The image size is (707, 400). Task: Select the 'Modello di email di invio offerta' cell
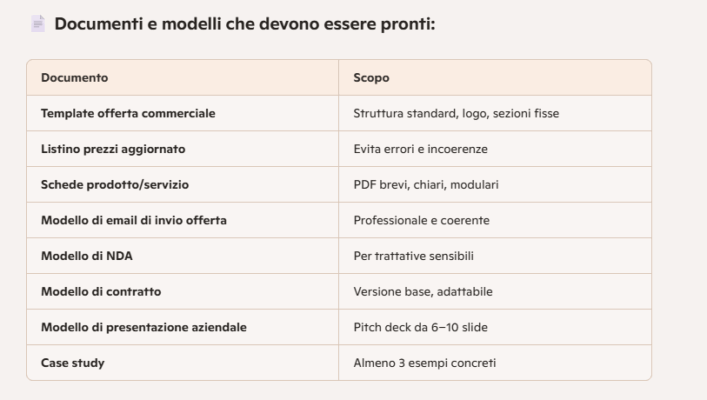click(x=134, y=220)
